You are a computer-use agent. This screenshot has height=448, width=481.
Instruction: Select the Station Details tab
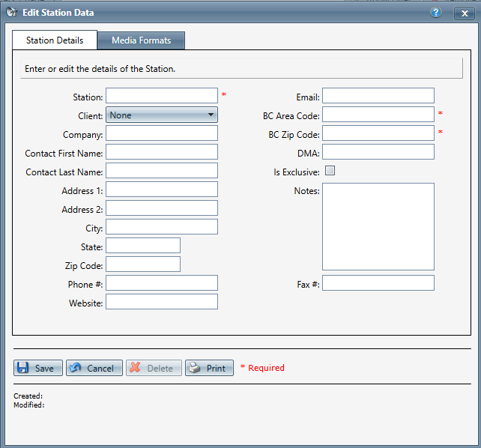click(55, 40)
